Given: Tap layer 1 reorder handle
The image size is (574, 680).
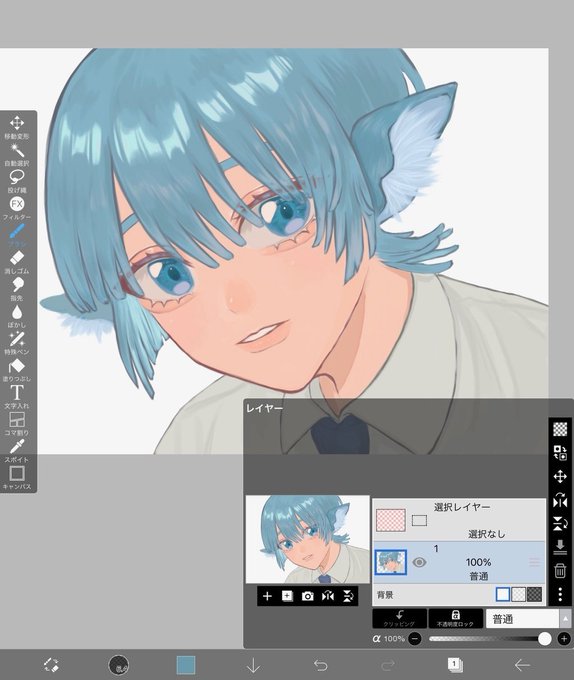Looking at the screenshot, I should (535, 562).
